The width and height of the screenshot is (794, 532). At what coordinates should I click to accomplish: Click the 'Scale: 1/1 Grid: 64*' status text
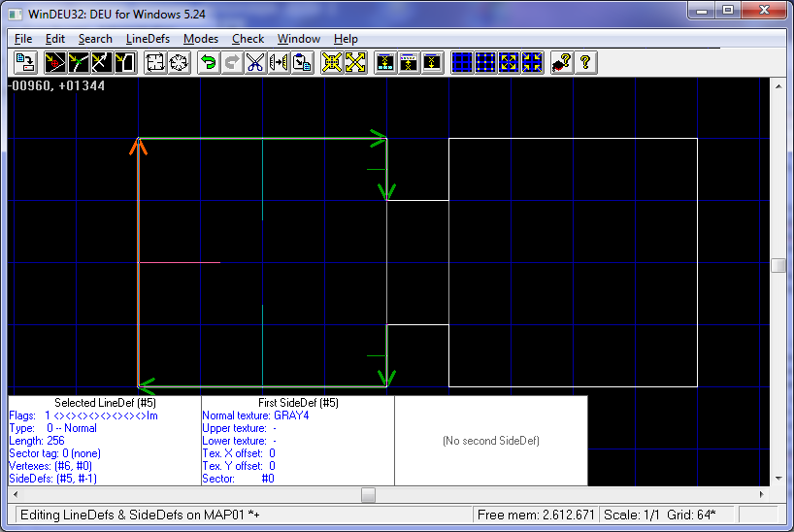(x=660, y=515)
